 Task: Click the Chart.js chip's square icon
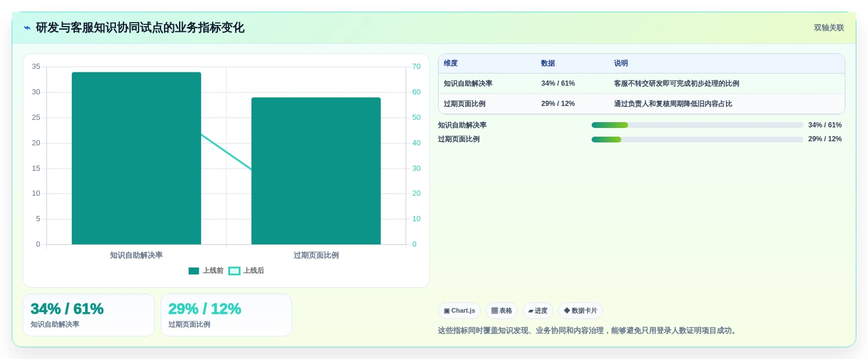(x=447, y=311)
